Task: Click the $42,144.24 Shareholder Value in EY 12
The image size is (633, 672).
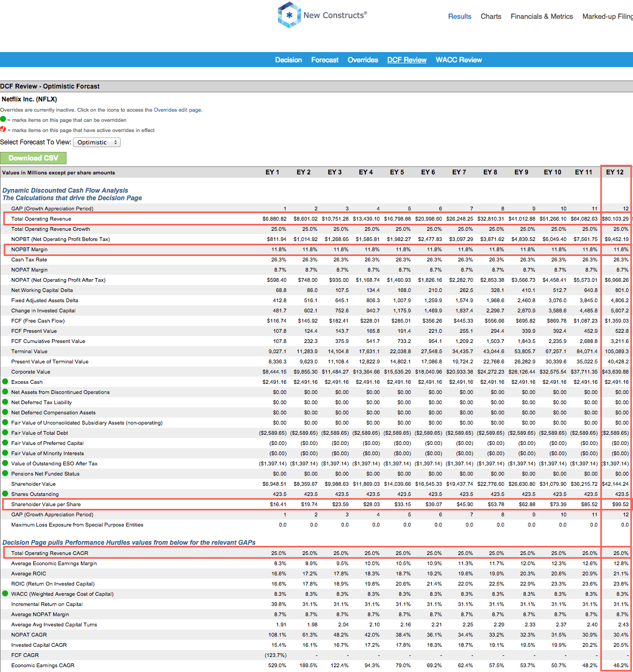Action: click(616, 484)
